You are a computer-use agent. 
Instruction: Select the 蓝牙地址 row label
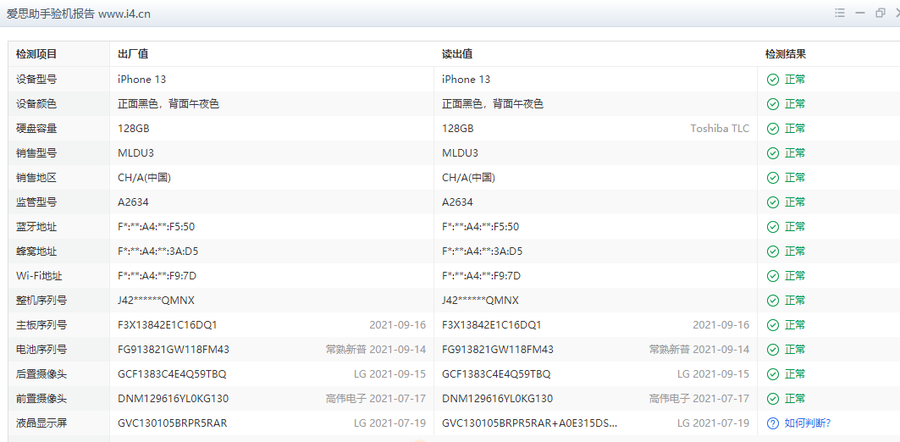(36, 227)
